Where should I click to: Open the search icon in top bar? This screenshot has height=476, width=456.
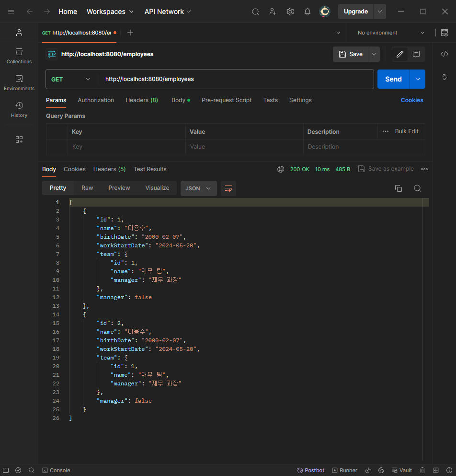click(255, 12)
